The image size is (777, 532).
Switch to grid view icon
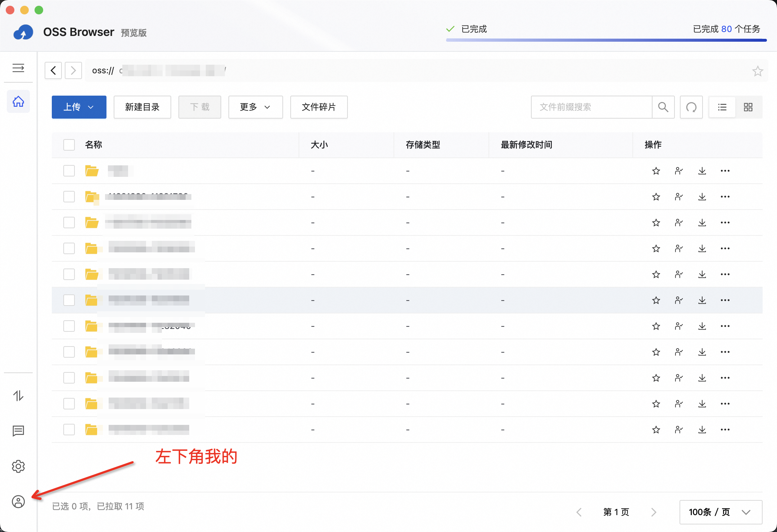coord(748,107)
